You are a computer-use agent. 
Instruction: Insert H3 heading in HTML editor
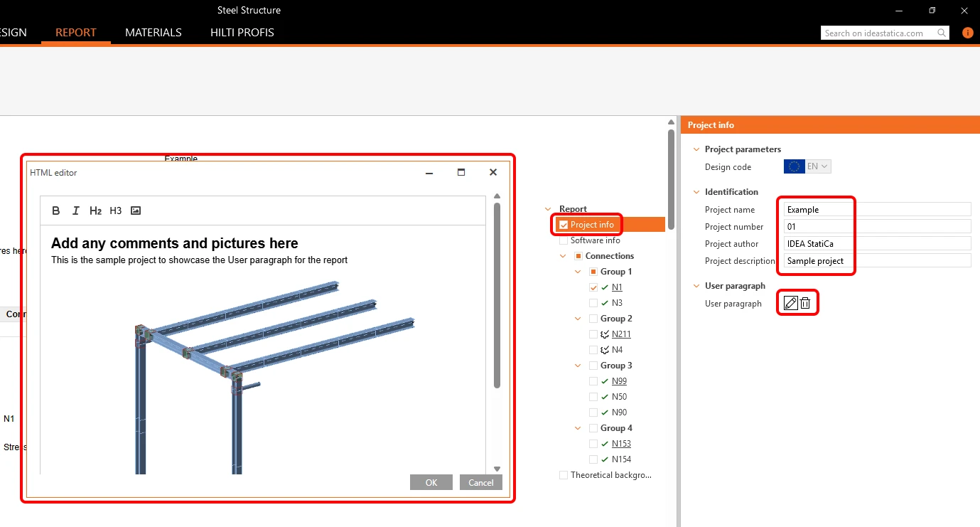(x=116, y=211)
